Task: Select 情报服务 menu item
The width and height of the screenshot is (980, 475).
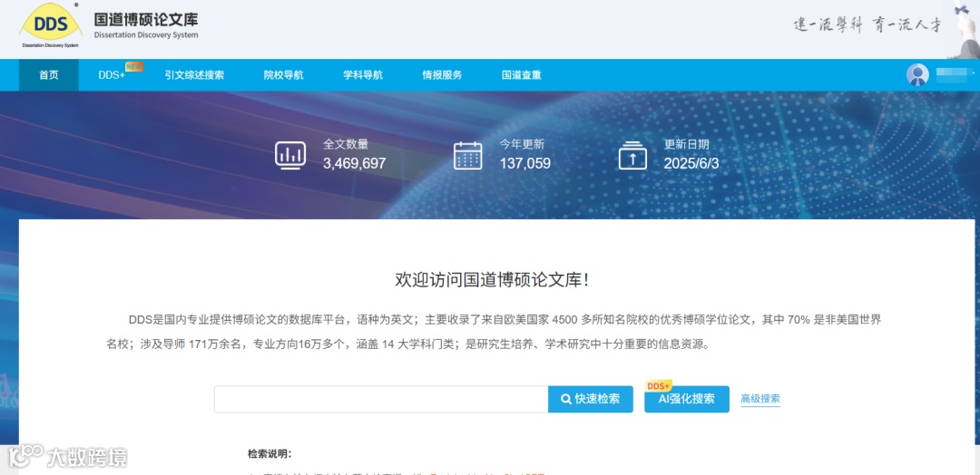Action: click(443, 75)
